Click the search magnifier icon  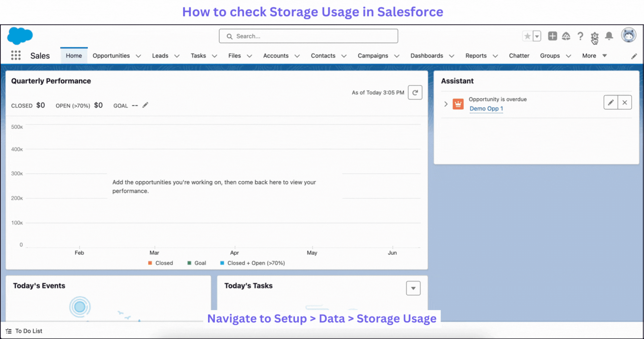point(230,36)
